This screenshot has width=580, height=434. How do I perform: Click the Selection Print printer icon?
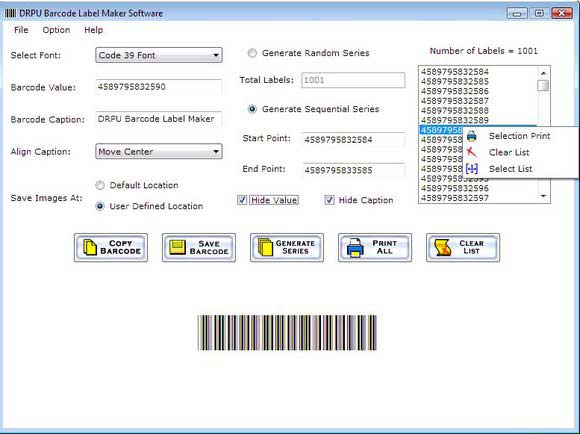tap(472, 136)
